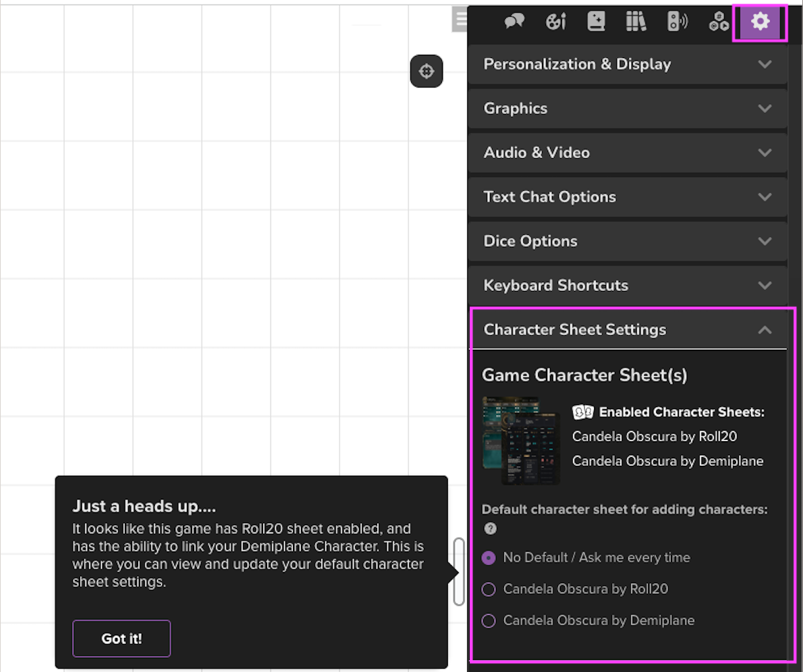
Task: Open the Jukebox audio icon
Action: (x=678, y=22)
